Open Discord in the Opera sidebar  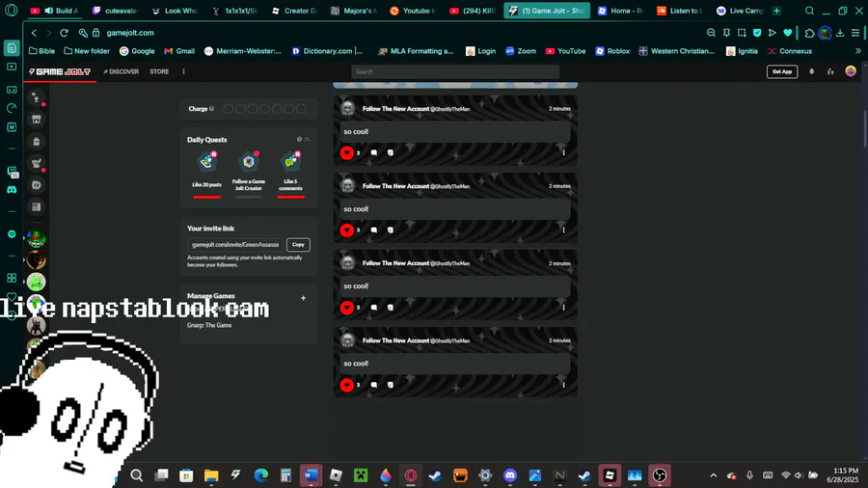pyautogui.click(x=12, y=190)
